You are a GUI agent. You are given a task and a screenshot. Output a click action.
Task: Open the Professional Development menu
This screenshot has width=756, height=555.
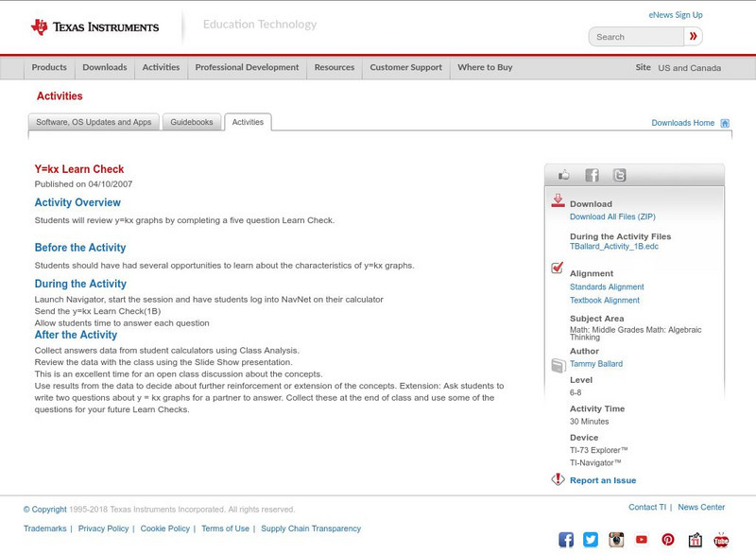pos(247,67)
